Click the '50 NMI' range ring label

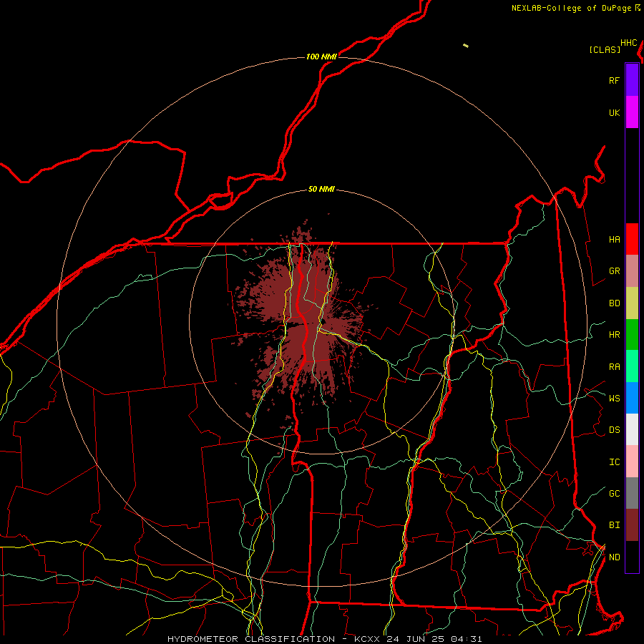pyautogui.click(x=321, y=190)
